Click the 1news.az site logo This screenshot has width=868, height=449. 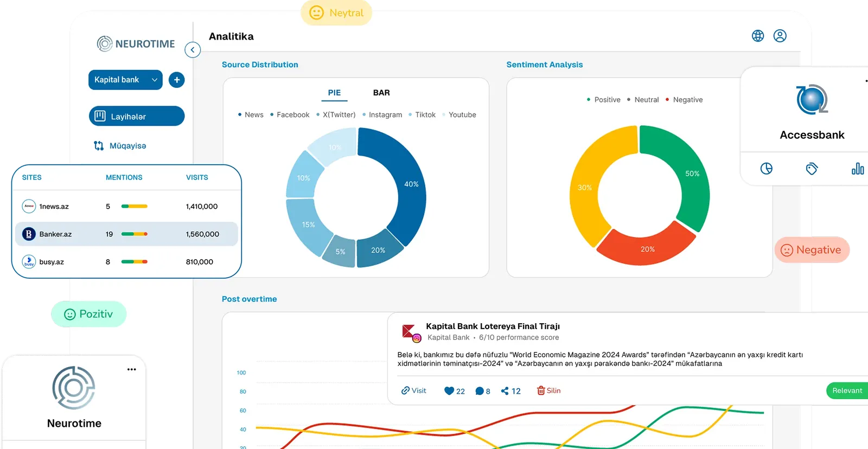point(29,207)
